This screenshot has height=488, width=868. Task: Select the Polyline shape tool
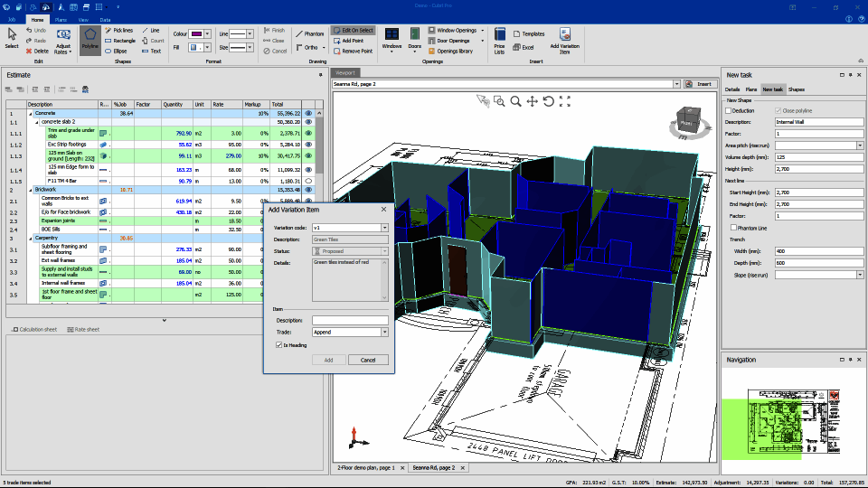pos(90,39)
